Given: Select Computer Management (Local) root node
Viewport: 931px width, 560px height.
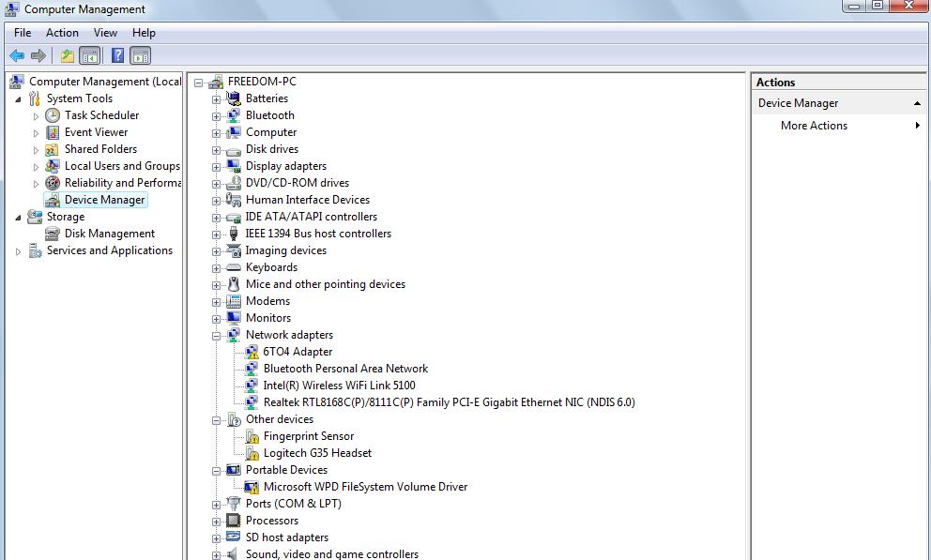Looking at the screenshot, I should 104,82.
